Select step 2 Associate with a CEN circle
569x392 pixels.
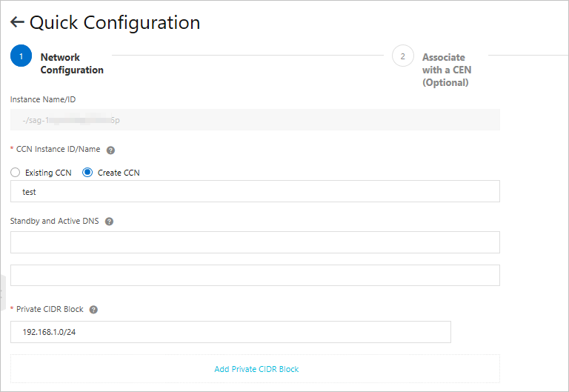[x=403, y=56]
